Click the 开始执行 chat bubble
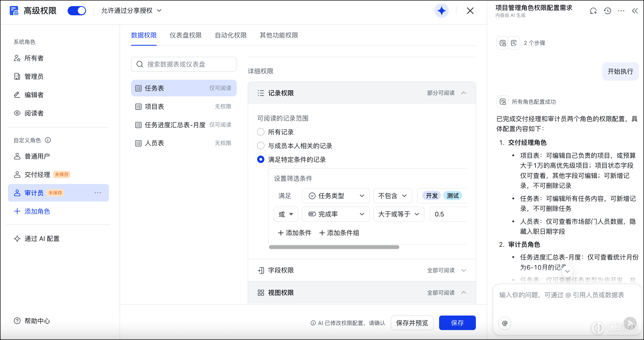The image size is (644, 340). [x=620, y=71]
